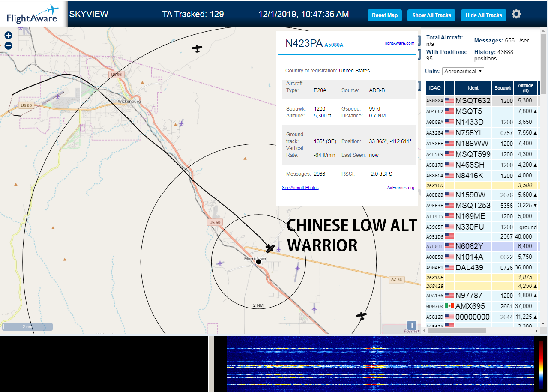
Task: Open the Units dropdown showing Aeronautical
Action: tap(463, 71)
